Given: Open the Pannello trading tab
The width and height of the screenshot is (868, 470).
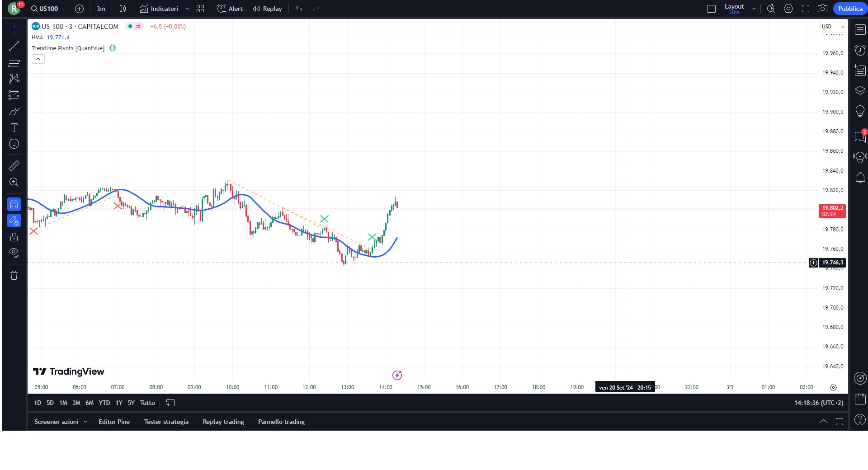Looking at the screenshot, I should (281, 422).
